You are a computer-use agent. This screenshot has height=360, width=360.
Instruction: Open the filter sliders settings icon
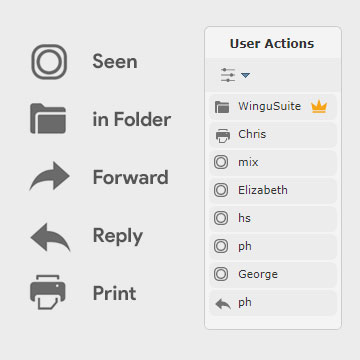pos(228,75)
